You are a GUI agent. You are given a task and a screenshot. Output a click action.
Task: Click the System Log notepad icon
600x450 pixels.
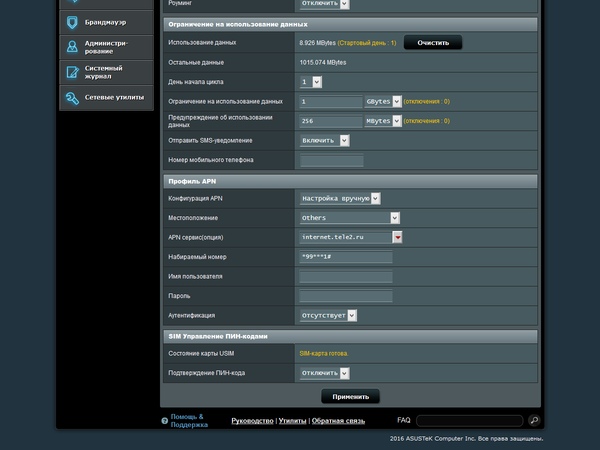[x=72, y=72]
